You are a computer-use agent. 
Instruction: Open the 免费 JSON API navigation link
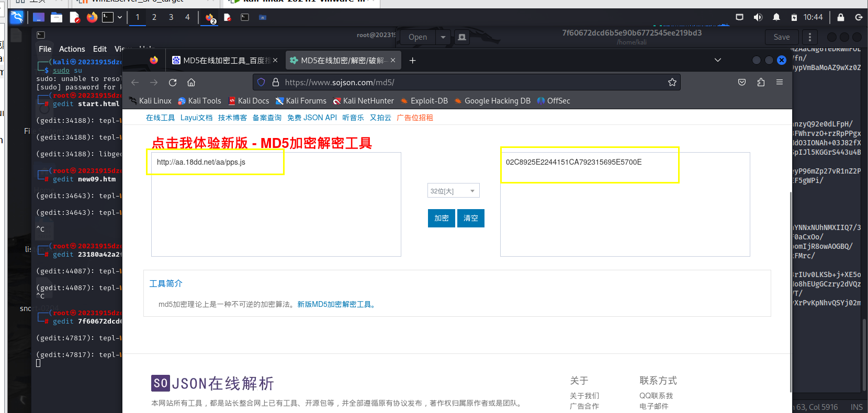click(312, 118)
